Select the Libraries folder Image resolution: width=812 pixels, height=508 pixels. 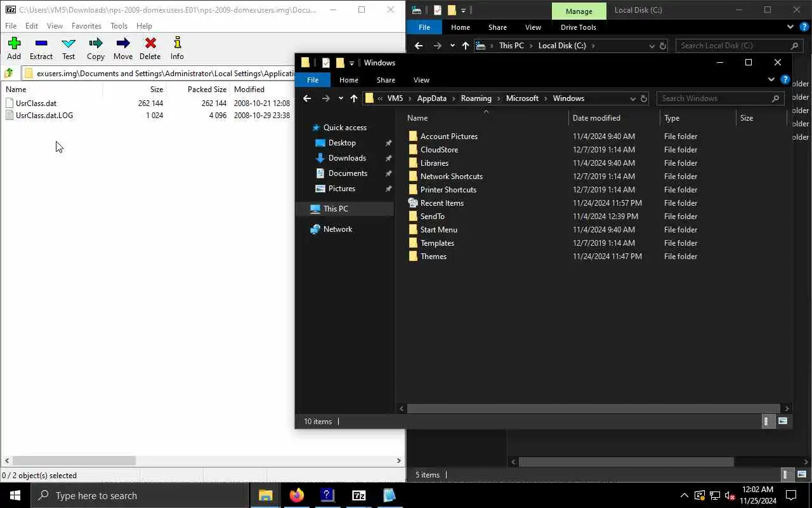click(435, 163)
